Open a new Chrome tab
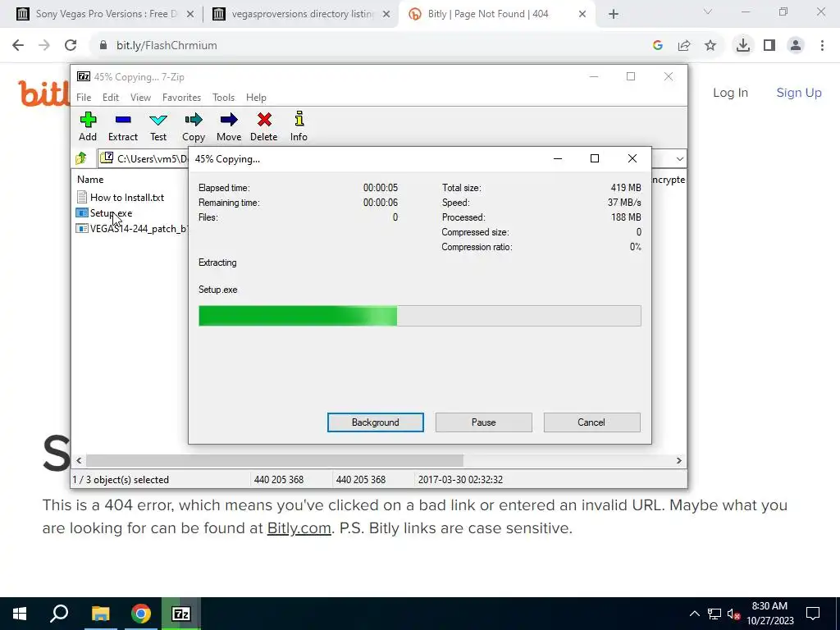Image resolution: width=840 pixels, height=630 pixels. point(614,15)
